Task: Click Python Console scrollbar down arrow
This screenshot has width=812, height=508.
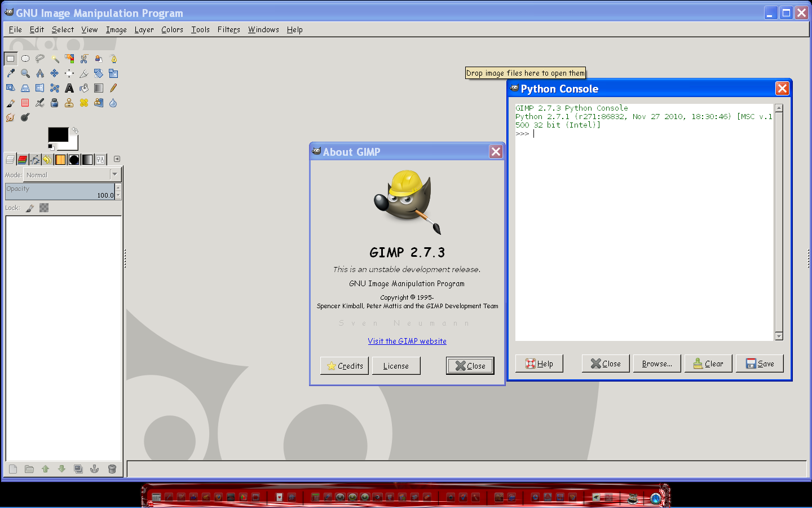Action: 779,336
